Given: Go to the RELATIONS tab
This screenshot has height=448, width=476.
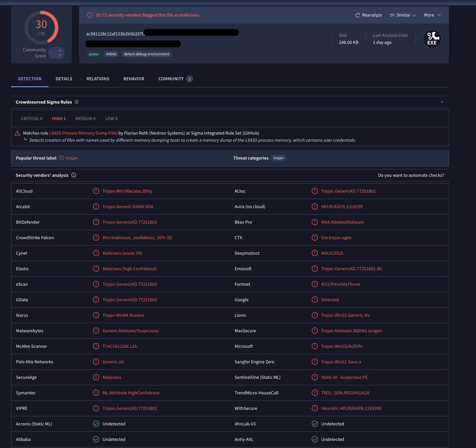Looking at the screenshot, I should pyautogui.click(x=98, y=79).
